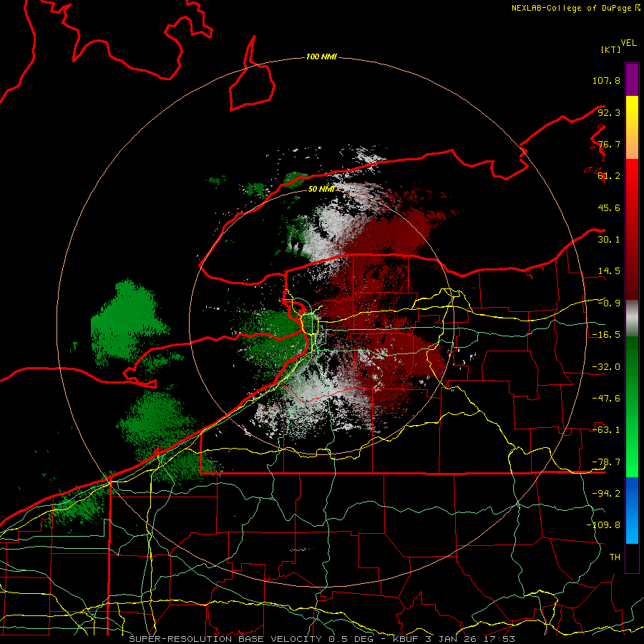
Task: Select the -109.8 velocity scale value
Action: tap(603, 525)
